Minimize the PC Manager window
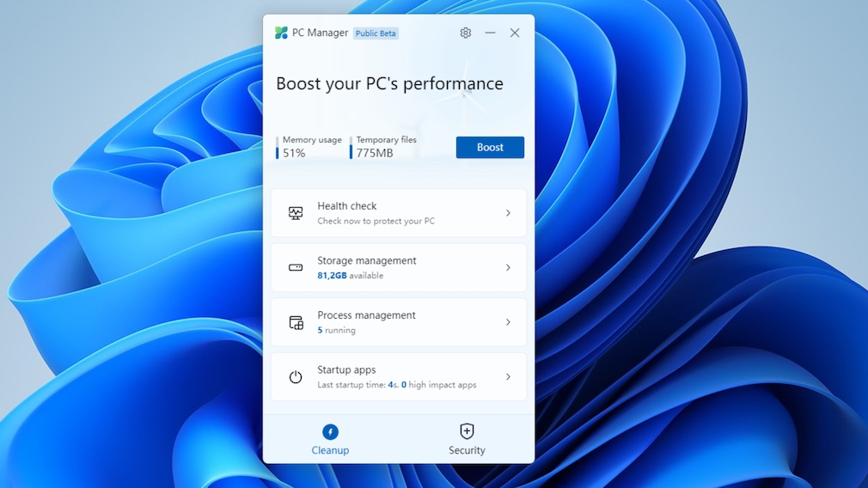Image resolution: width=868 pixels, height=488 pixels. (x=490, y=33)
